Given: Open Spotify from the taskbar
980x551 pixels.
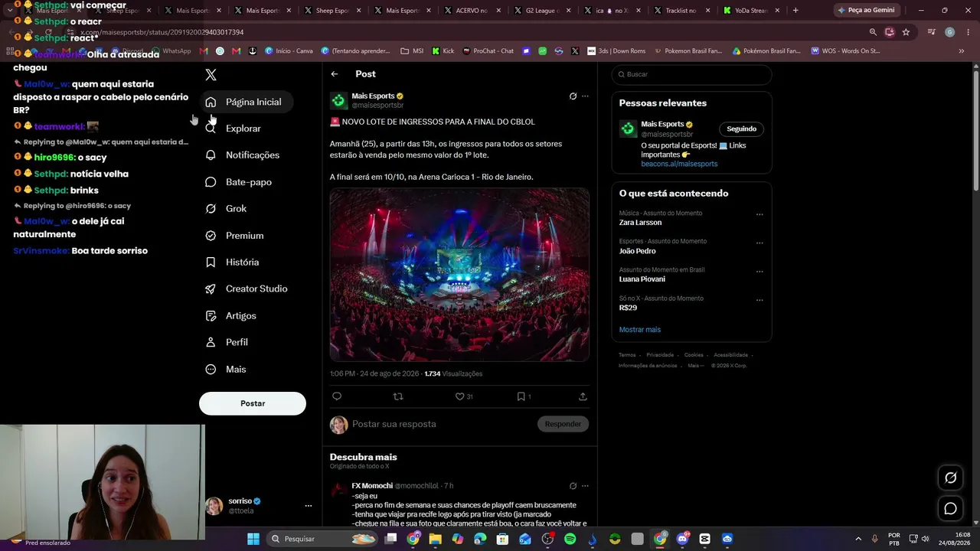Looking at the screenshot, I should point(570,539).
